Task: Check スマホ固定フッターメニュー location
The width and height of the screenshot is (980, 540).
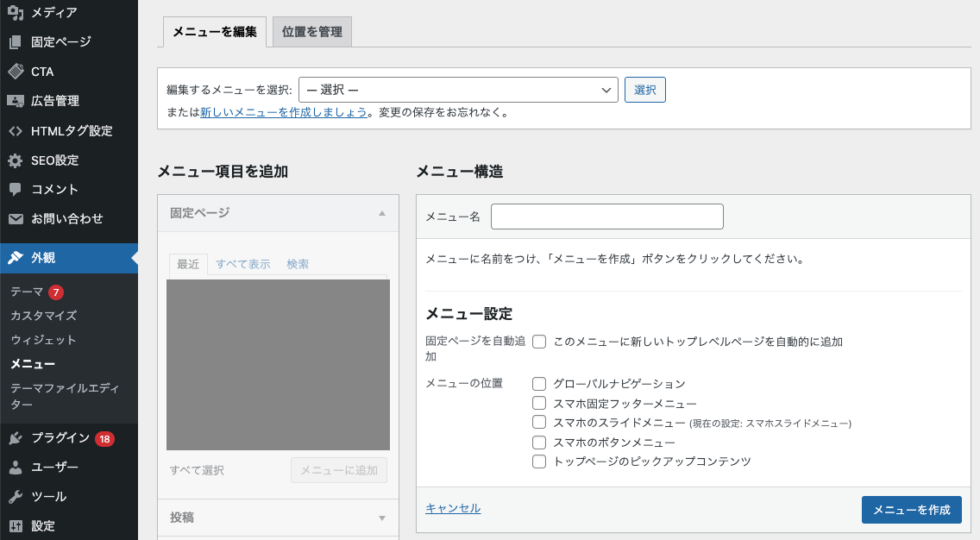Action: (539, 403)
